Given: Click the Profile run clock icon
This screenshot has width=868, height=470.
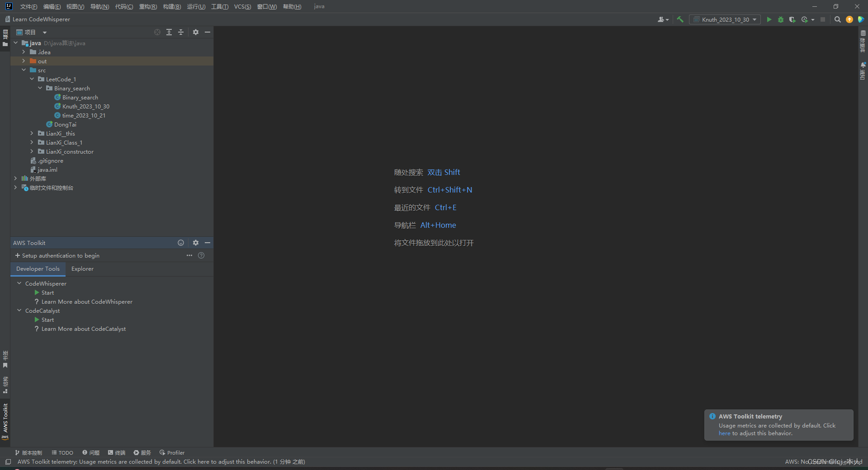Looking at the screenshot, I should click(805, 19).
